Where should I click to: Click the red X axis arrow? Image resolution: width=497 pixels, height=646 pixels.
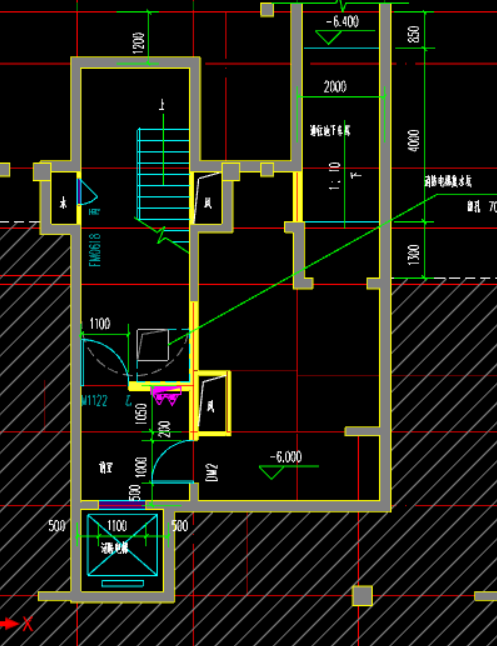coord(9,623)
